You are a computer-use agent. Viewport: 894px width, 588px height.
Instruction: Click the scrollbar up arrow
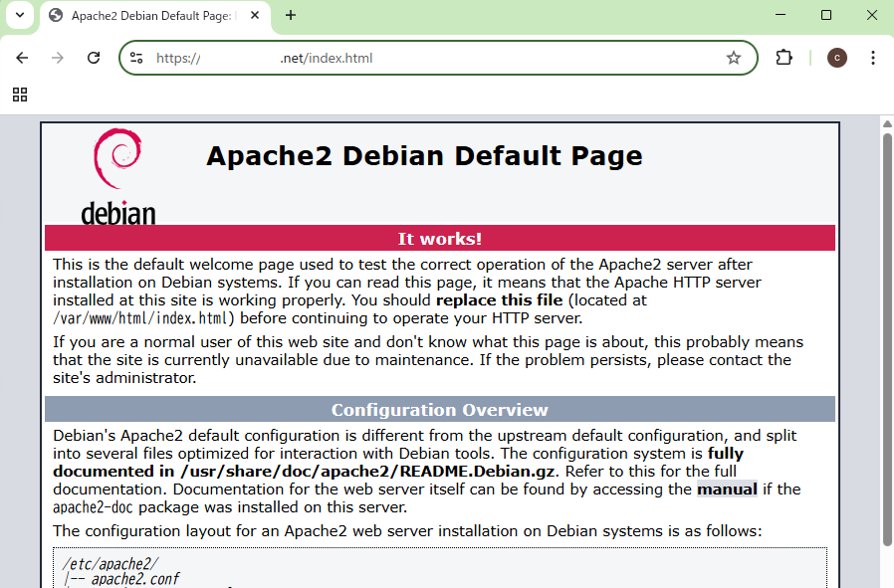tap(886, 123)
